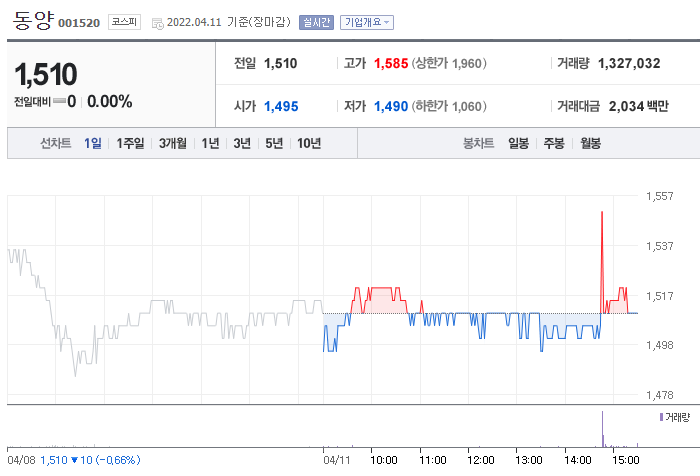Select the 3년 line chart tab

tap(242, 143)
